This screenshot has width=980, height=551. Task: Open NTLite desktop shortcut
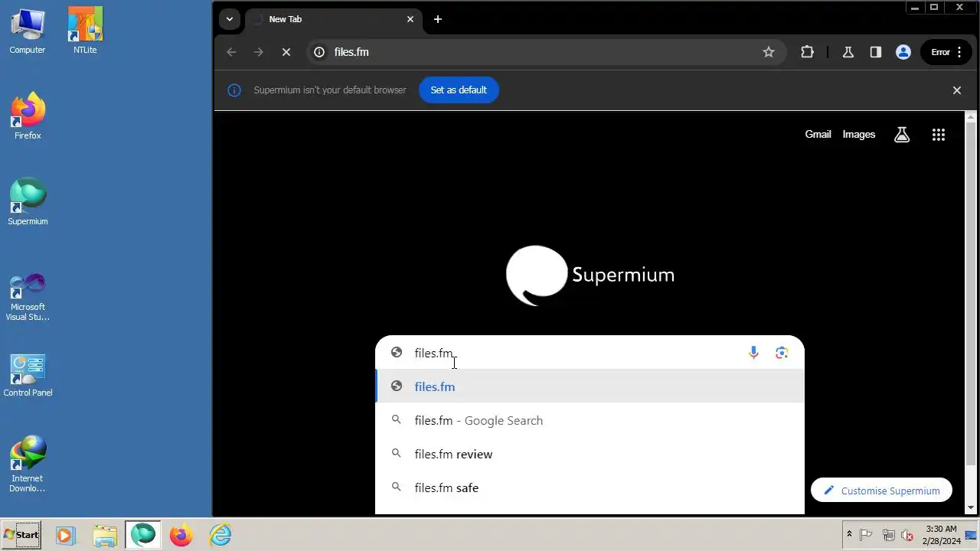click(x=85, y=31)
